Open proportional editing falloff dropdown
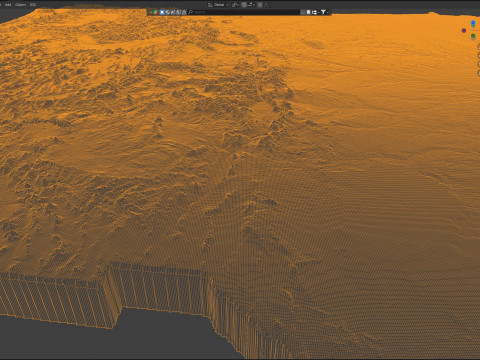This screenshot has width=480, height=360. [267, 5]
